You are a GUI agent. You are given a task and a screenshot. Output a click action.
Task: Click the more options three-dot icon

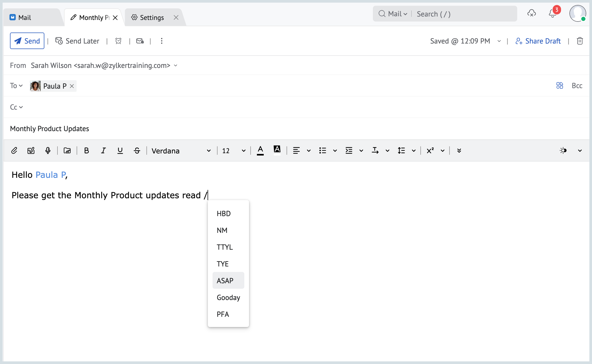coord(162,41)
